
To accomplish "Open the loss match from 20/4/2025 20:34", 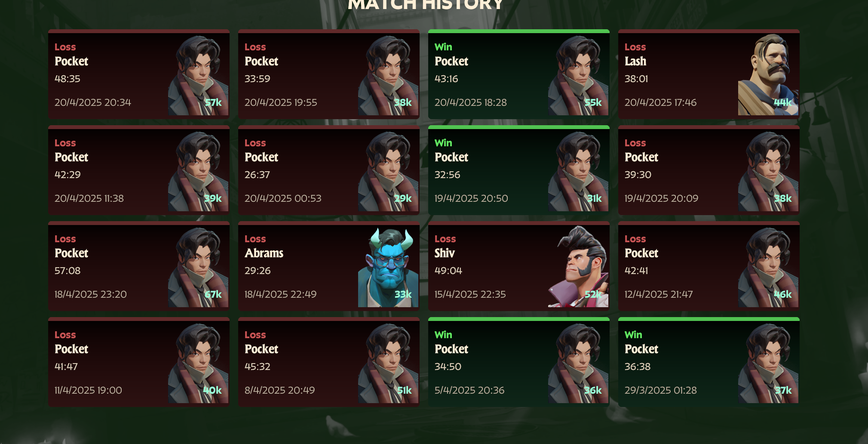I will coord(139,74).
